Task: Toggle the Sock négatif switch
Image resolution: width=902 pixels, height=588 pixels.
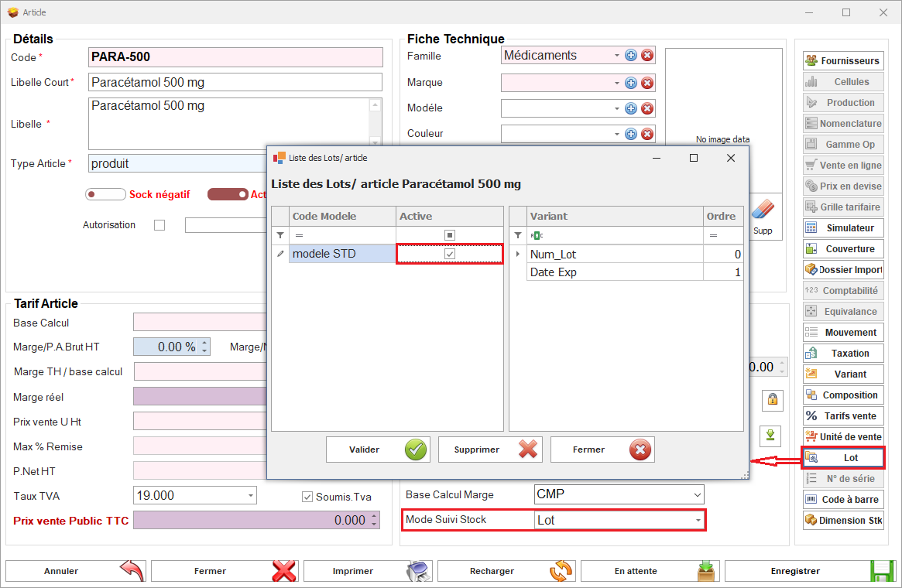Action: pos(105,195)
